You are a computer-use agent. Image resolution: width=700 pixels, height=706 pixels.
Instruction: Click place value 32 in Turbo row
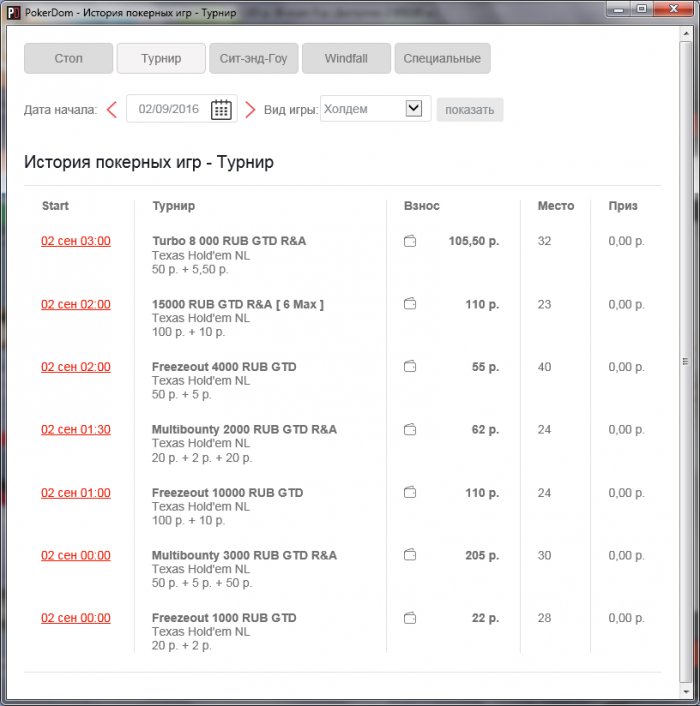(x=544, y=241)
